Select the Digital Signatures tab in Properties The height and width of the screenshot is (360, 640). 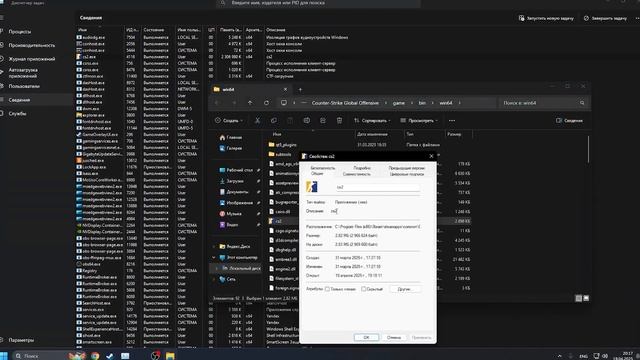click(407, 174)
